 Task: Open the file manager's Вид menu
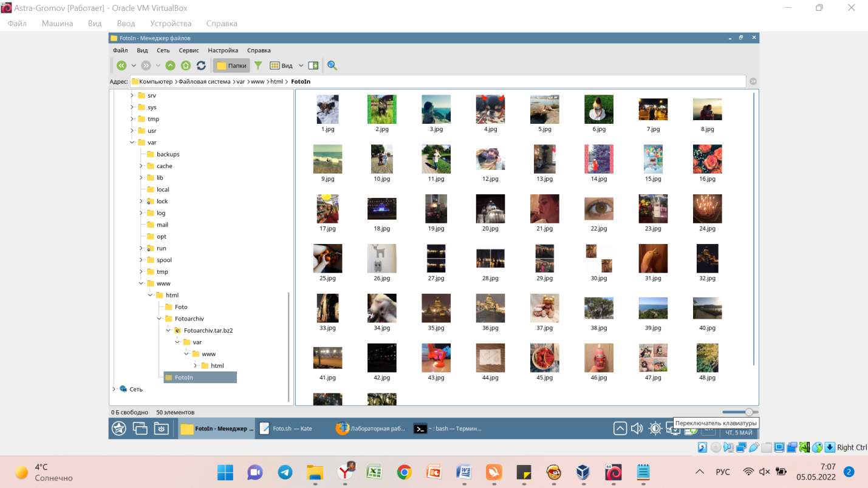point(142,50)
